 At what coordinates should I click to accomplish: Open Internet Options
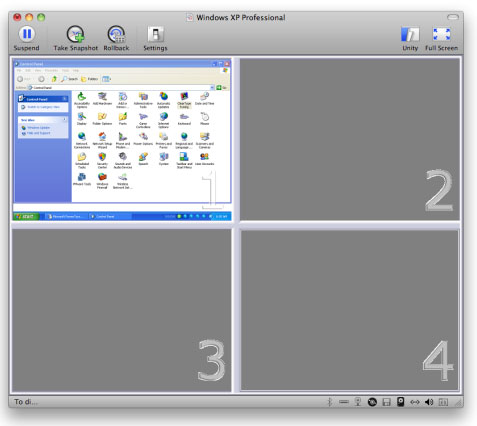pyautogui.click(x=163, y=120)
